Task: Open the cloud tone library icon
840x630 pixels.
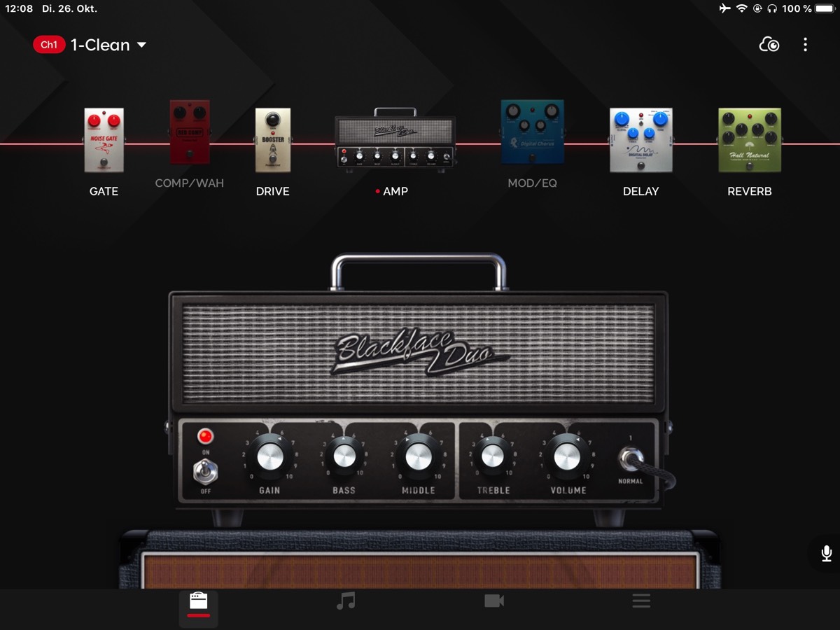Action: tap(769, 45)
